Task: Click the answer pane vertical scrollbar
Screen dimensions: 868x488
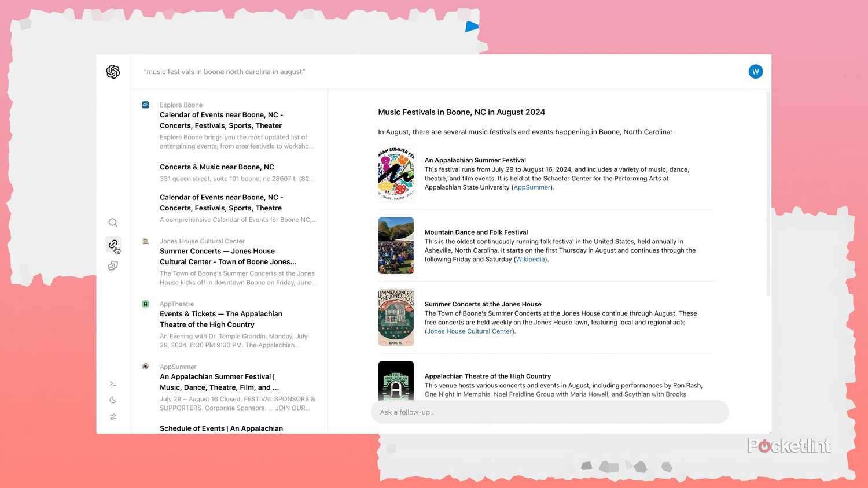Action: click(x=768, y=194)
